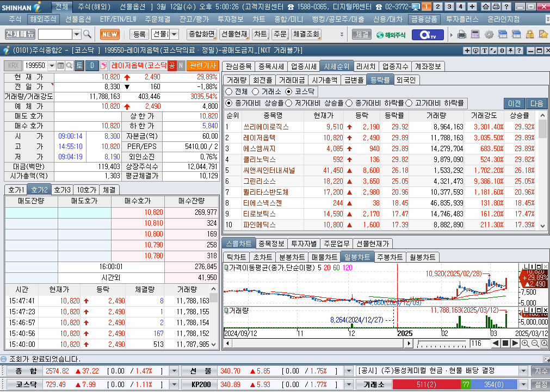Zoom in the chart with plus magnifier
The image size is (550, 392).
click(x=525, y=343)
